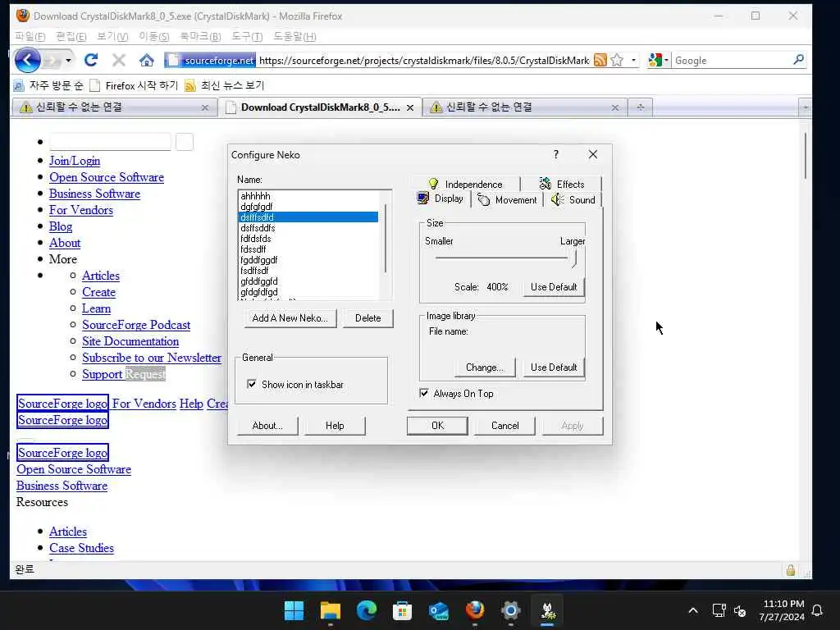The height and width of the screenshot is (630, 840).
Task: Click the help question mark in Configure Neko
Action: (556, 154)
